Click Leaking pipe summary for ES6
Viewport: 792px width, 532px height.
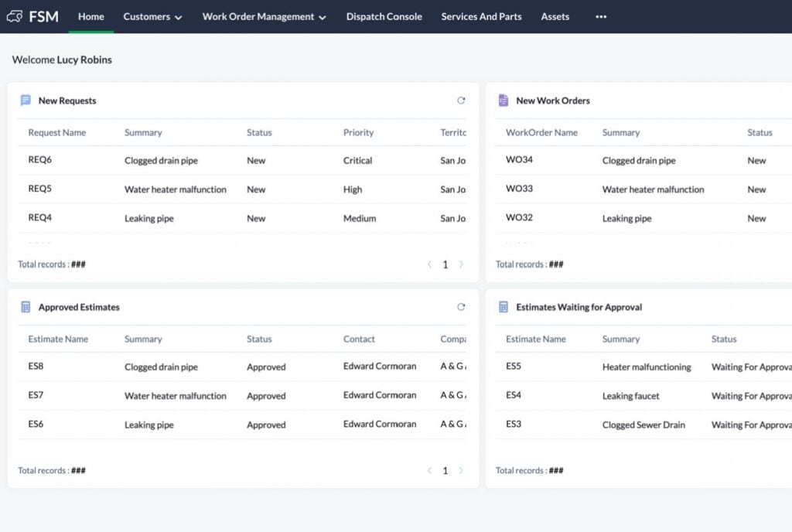149,425
